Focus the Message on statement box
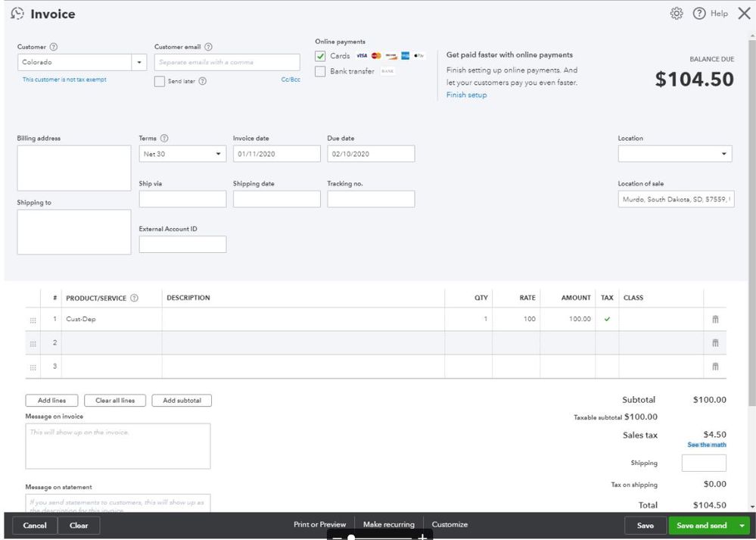This screenshot has height=540, width=756. [117, 504]
